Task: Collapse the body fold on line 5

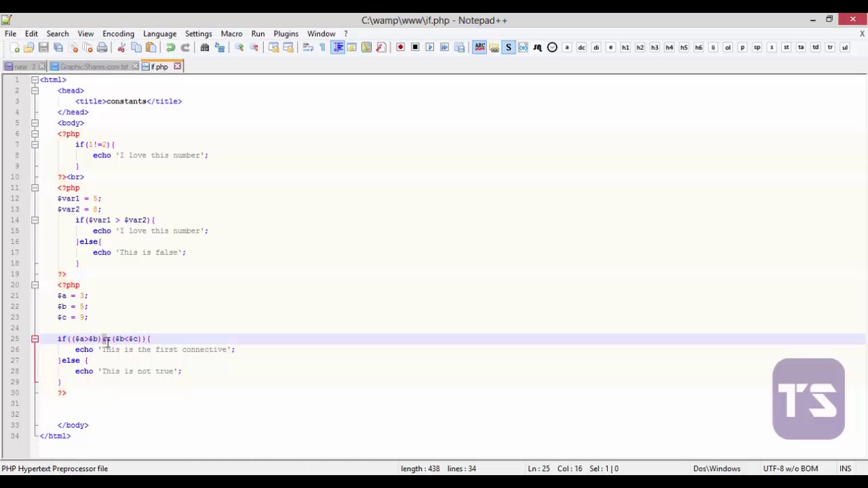Action: [35, 123]
